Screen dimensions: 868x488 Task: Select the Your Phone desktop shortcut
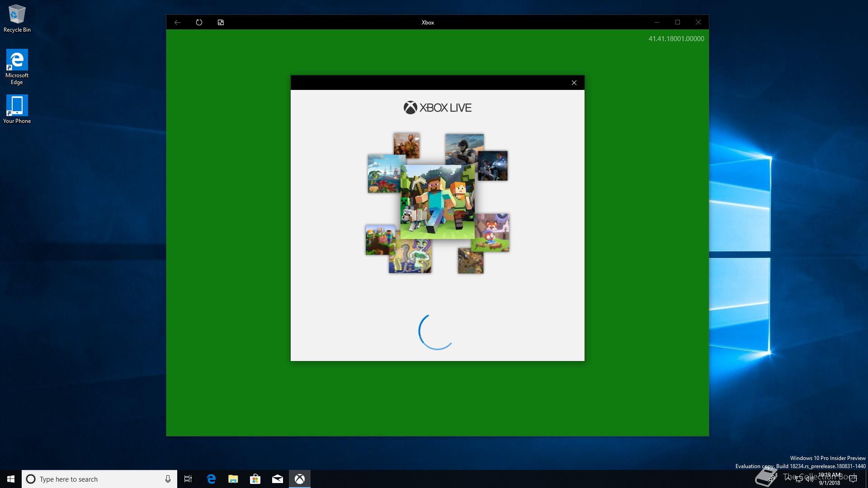pyautogui.click(x=17, y=109)
